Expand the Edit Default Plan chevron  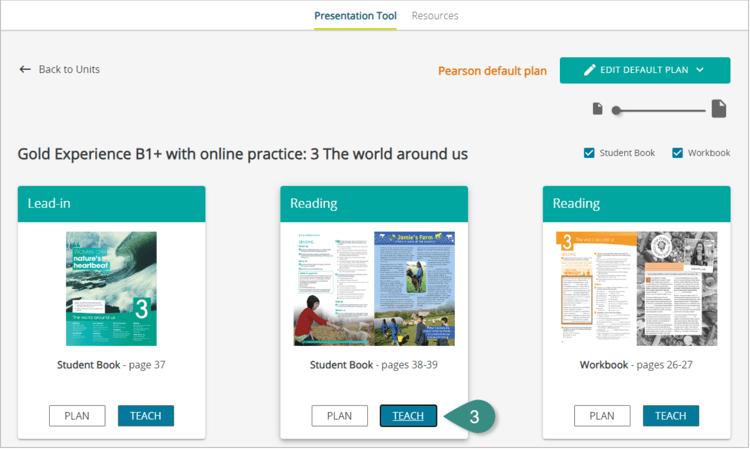700,70
